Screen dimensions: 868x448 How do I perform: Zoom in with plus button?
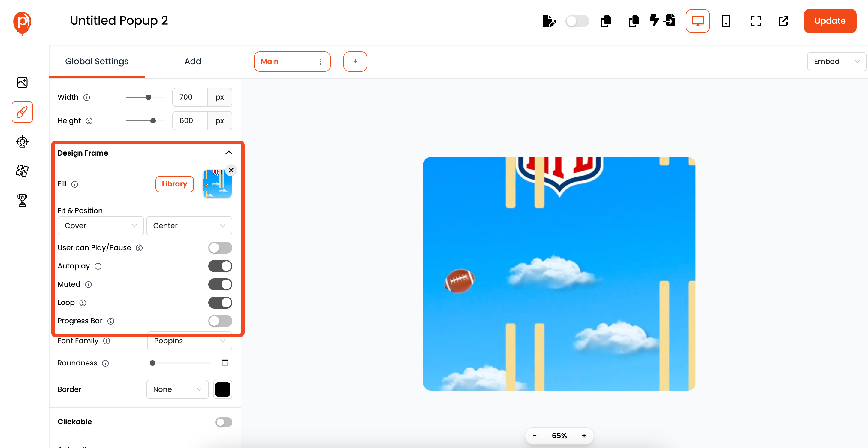[584, 436]
